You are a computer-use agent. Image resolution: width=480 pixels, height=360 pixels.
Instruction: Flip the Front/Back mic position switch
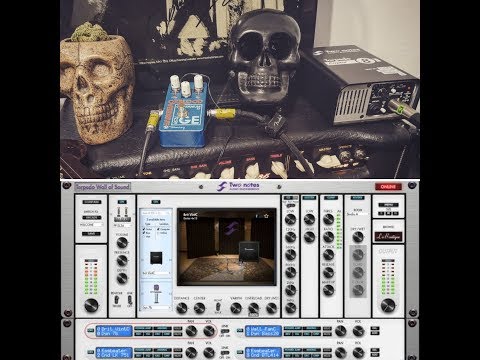tap(217, 306)
